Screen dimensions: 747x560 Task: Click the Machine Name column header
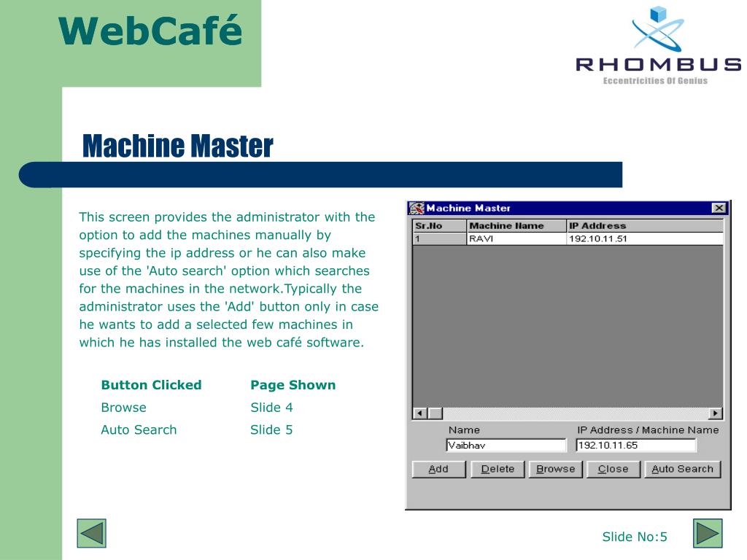pos(516,226)
